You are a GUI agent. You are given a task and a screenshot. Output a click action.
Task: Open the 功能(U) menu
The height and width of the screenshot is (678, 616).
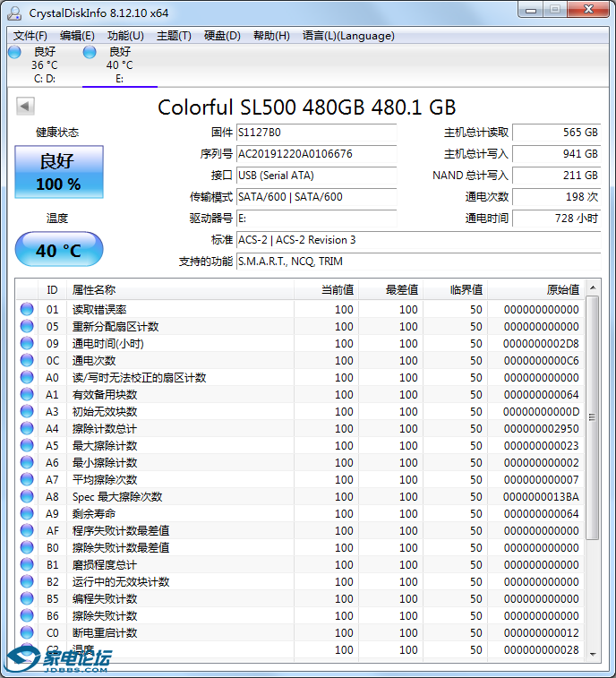tap(125, 36)
